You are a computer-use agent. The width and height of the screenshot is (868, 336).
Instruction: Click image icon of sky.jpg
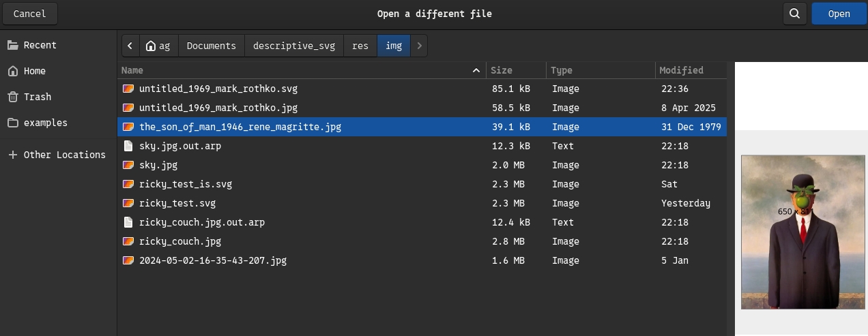pyautogui.click(x=128, y=165)
